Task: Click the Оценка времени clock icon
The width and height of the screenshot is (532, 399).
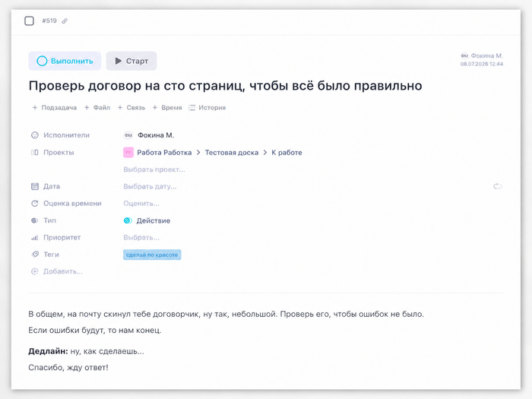Action: (x=35, y=204)
